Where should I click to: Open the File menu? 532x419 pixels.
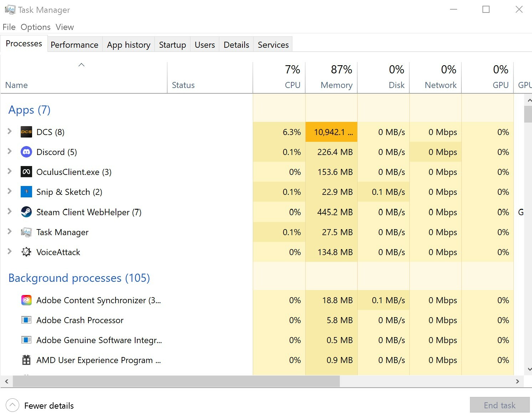click(9, 27)
